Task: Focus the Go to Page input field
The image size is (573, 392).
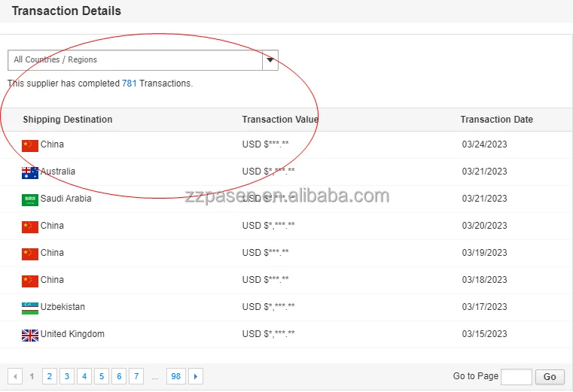Action: click(x=517, y=377)
